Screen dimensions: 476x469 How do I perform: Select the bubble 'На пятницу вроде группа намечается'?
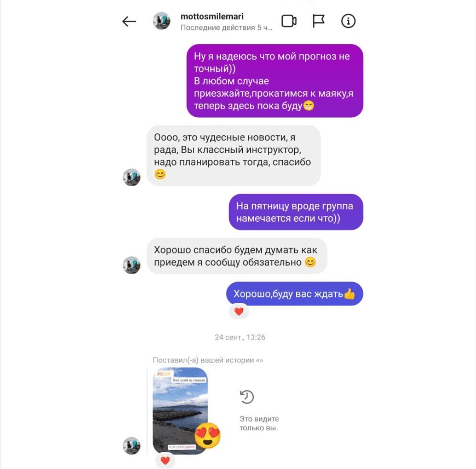[296, 212]
